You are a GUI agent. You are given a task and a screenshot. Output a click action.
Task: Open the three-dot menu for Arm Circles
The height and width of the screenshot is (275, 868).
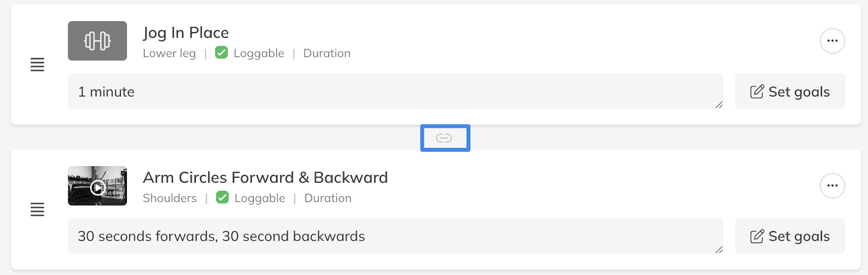click(832, 186)
